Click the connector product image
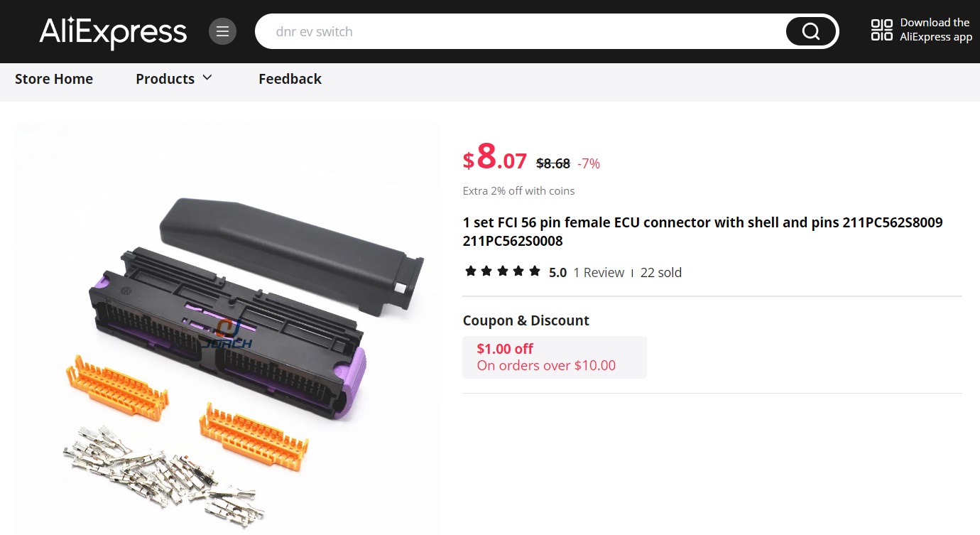 (228, 328)
